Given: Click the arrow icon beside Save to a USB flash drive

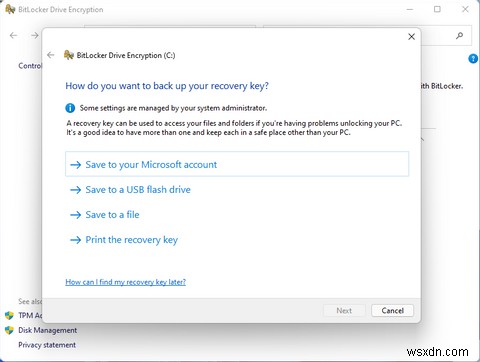Looking at the screenshot, I should [x=76, y=190].
